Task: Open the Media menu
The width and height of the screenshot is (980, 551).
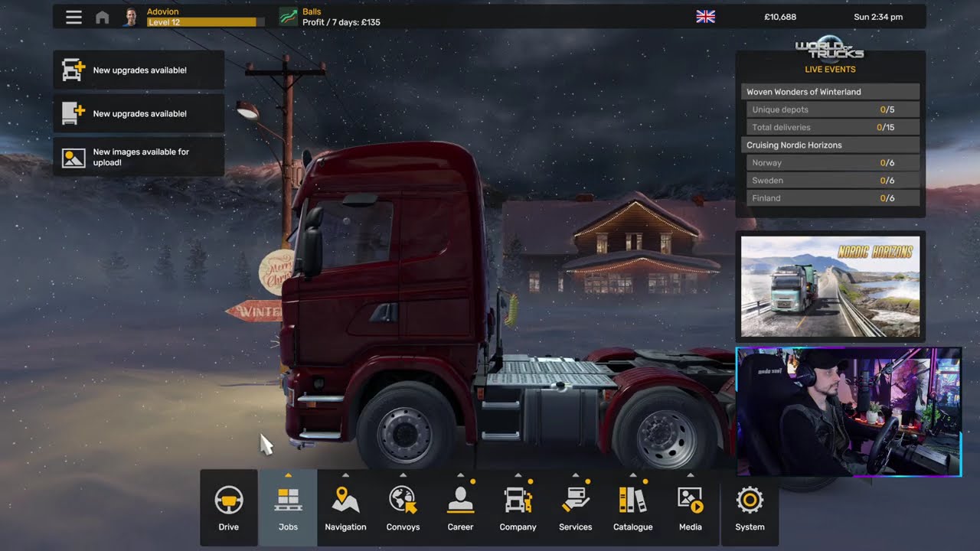Action: tap(690, 508)
